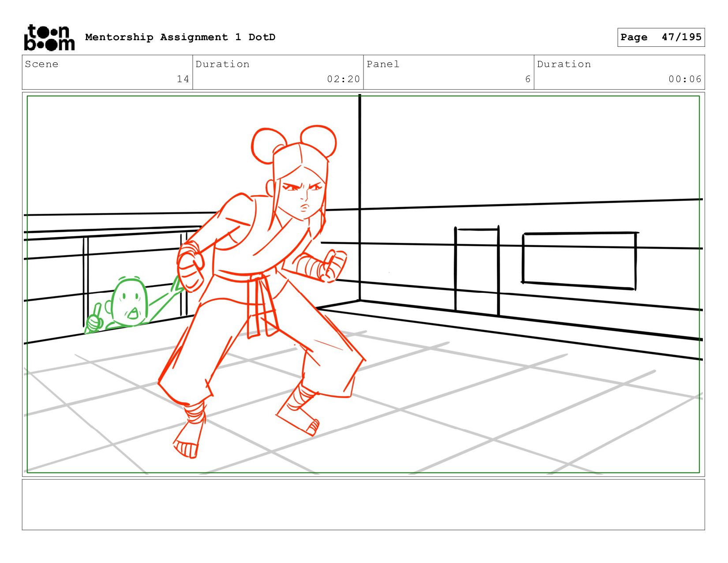Click the panel Duration value 00:06
The width and height of the screenshot is (728, 563).
coord(684,79)
